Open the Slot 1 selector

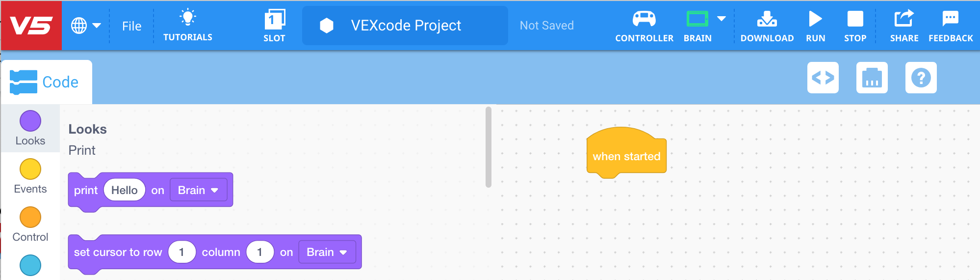point(274,21)
